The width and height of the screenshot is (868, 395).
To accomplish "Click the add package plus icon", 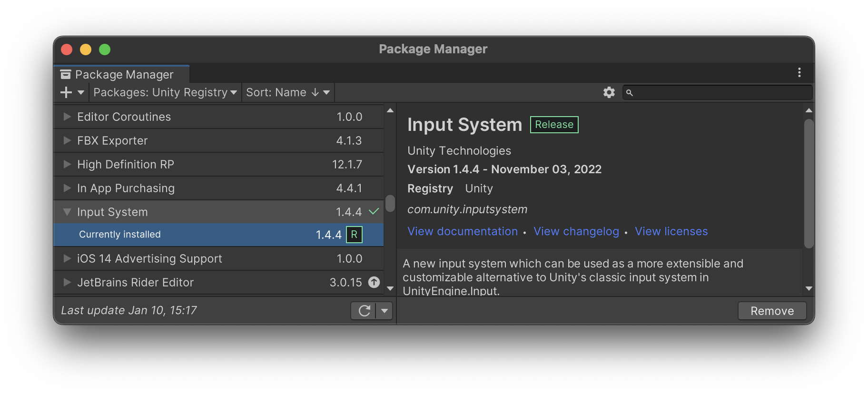I will tap(66, 92).
